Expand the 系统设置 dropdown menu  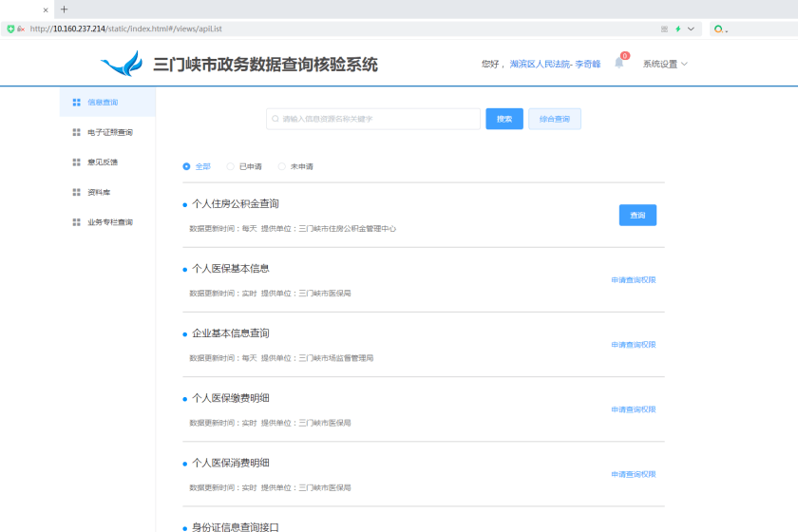click(x=665, y=64)
